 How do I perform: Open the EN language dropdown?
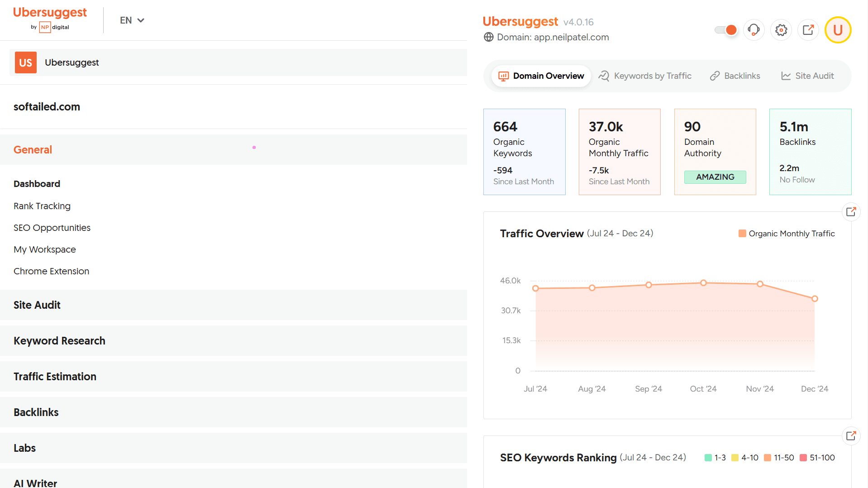[132, 20]
